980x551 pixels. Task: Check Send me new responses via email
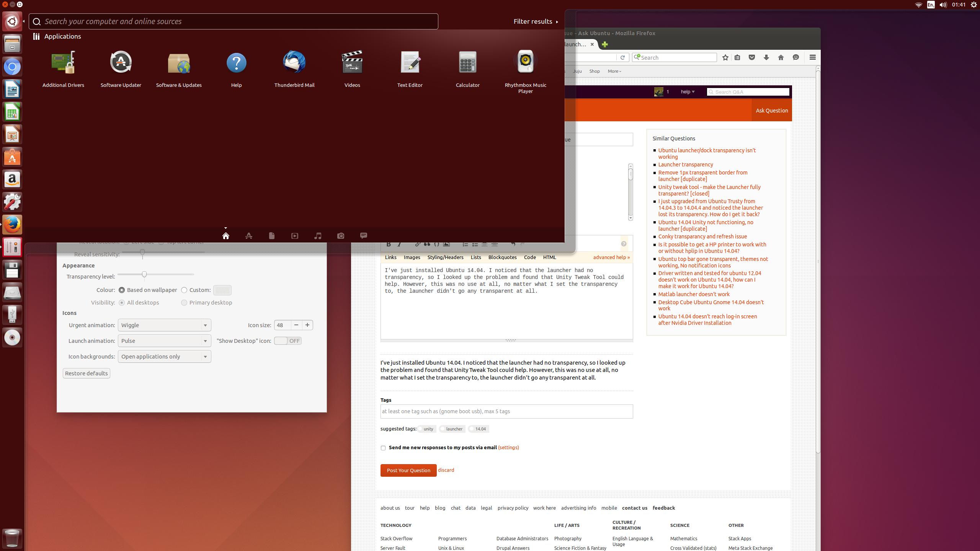383,448
